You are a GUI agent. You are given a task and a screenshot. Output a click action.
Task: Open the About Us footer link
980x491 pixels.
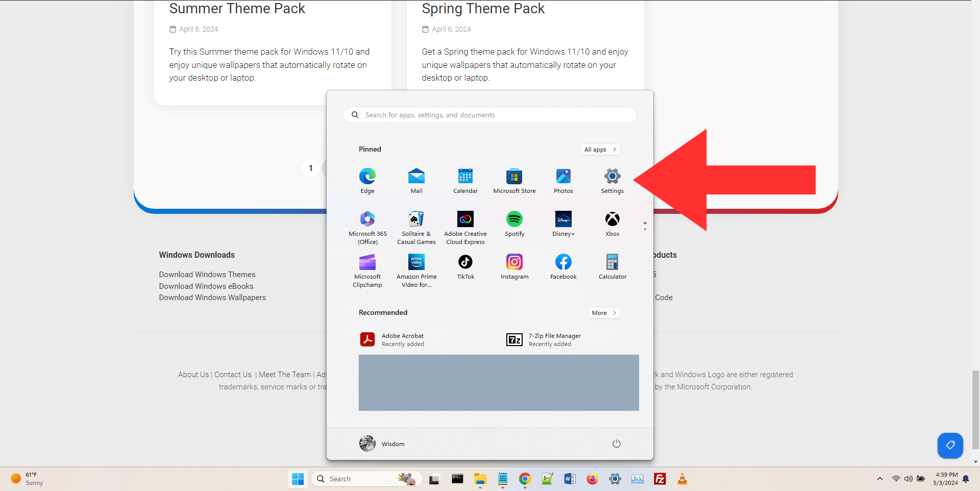click(193, 375)
